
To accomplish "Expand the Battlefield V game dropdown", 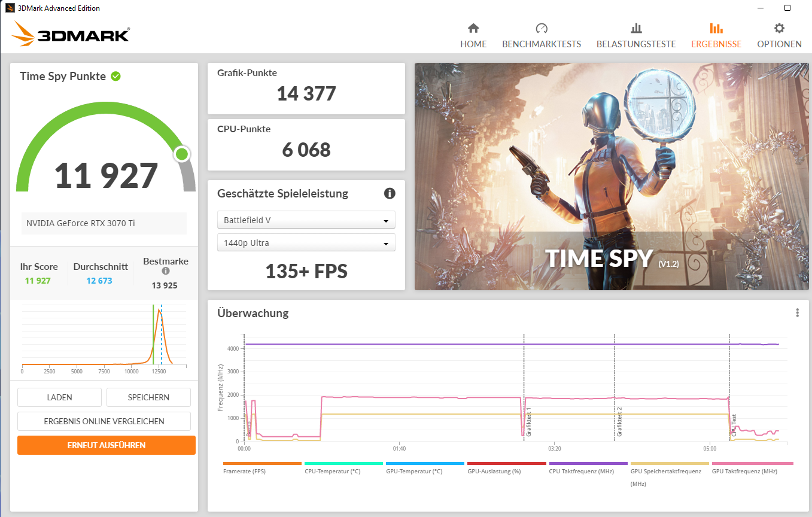I will [306, 220].
